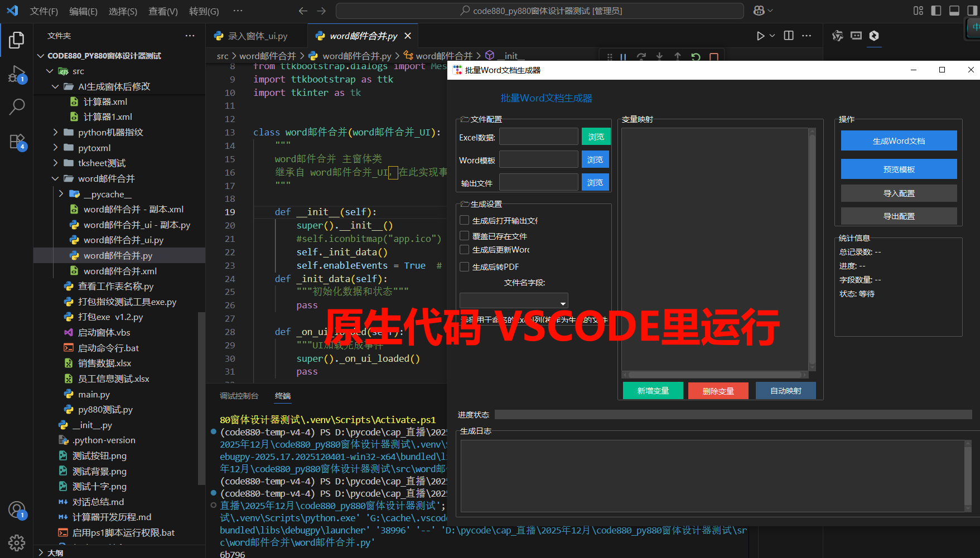980x558 pixels.
Task: Click inside the Excel数据 input field
Action: pos(538,136)
